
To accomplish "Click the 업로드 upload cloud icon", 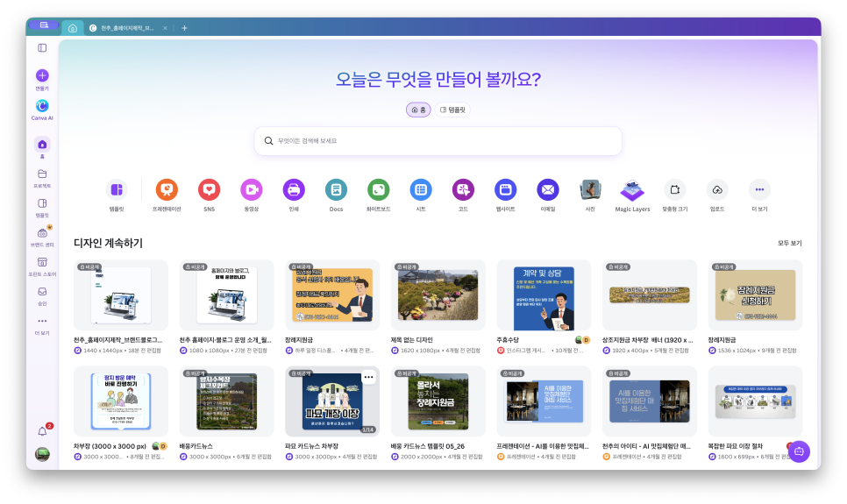I will pos(717,189).
